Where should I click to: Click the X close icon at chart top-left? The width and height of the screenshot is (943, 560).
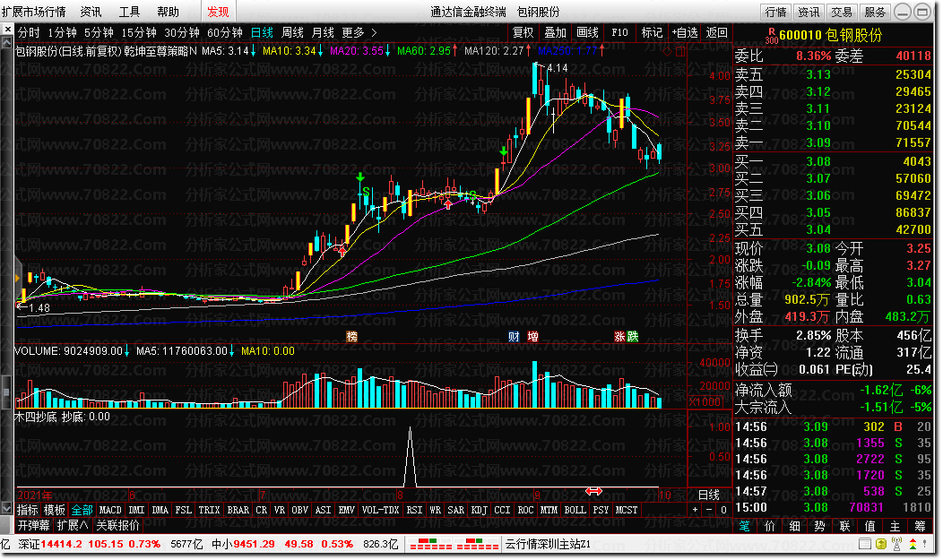pos(7,29)
